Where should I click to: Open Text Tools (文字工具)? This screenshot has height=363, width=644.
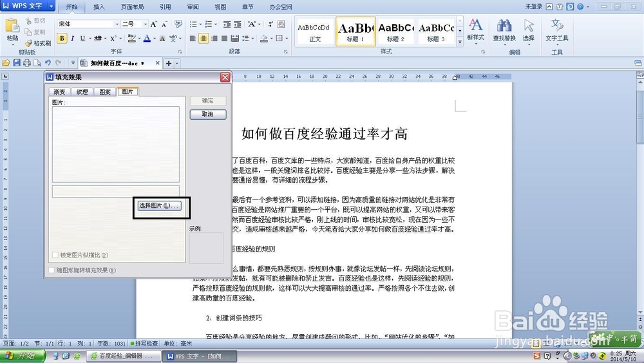(557, 30)
